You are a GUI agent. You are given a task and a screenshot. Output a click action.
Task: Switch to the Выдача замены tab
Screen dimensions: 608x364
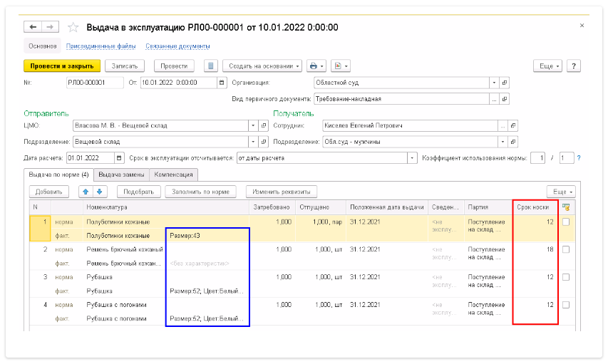click(121, 175)
